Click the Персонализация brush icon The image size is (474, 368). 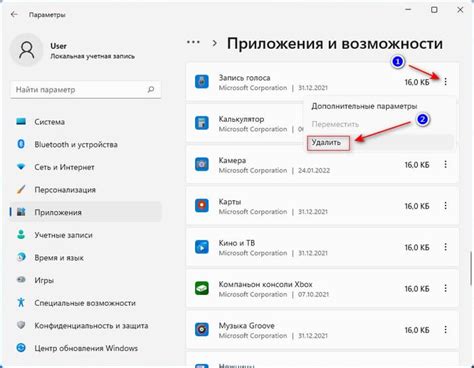[x=21, y=189]
